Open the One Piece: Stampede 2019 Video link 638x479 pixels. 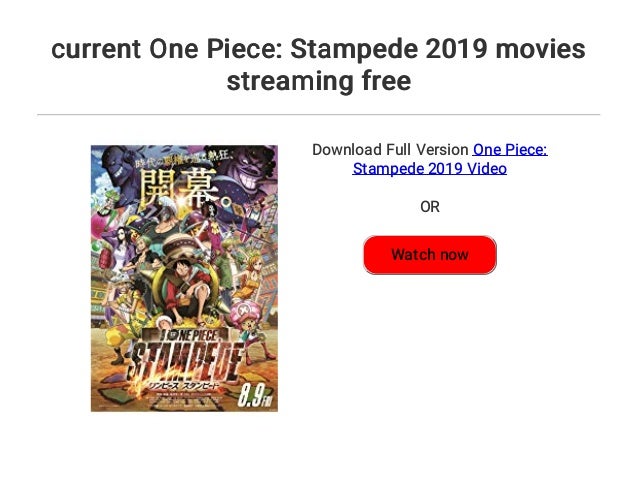coord(450,159)
